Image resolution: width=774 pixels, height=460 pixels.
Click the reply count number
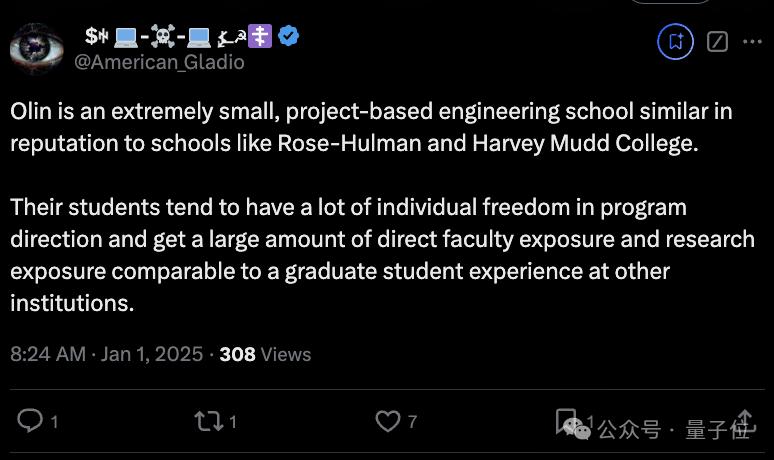54,422
